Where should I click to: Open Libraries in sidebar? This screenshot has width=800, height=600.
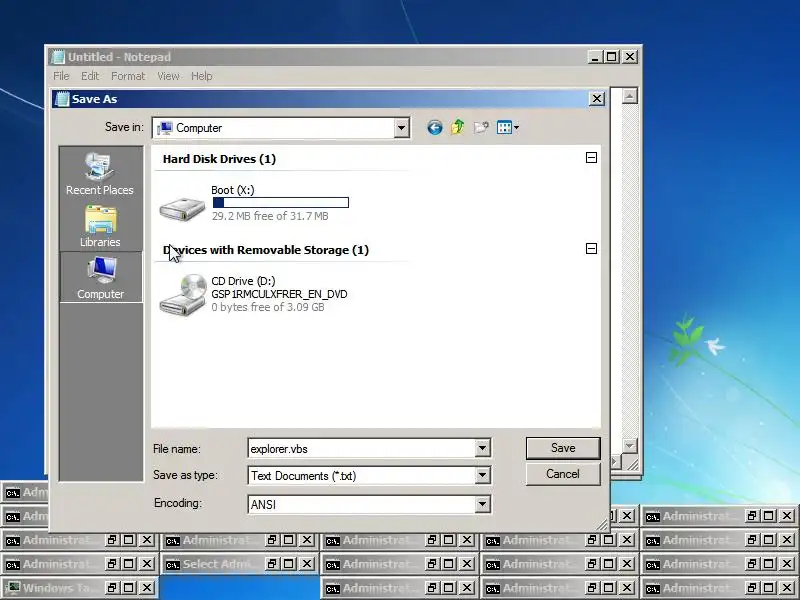[x=100, y=226]
